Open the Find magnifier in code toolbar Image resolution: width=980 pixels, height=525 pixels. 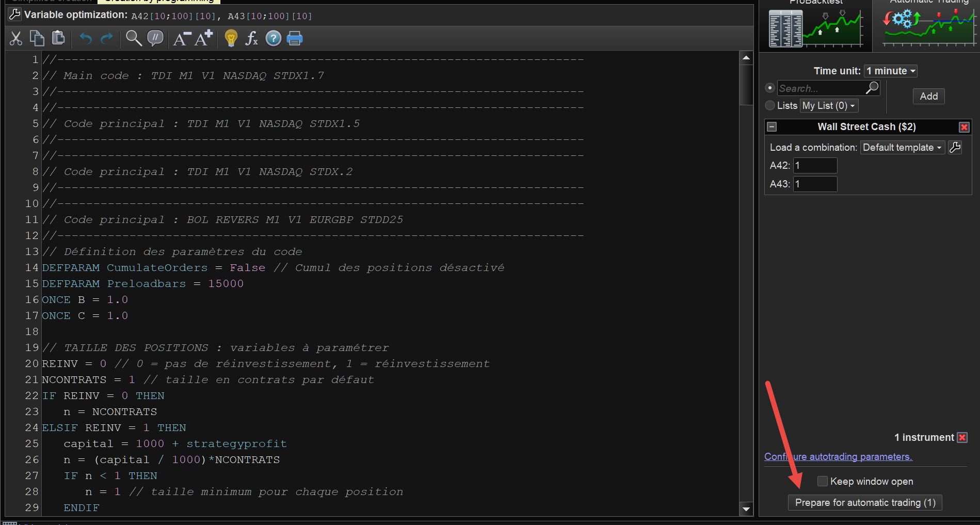pyautogui.click(x=134, y=38)
